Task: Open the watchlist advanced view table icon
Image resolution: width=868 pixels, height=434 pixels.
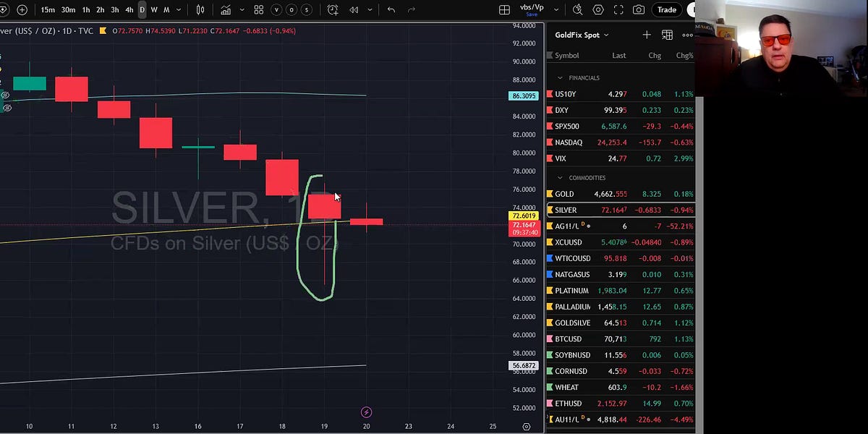Action: pyautogui.click(x=667, y=35)
